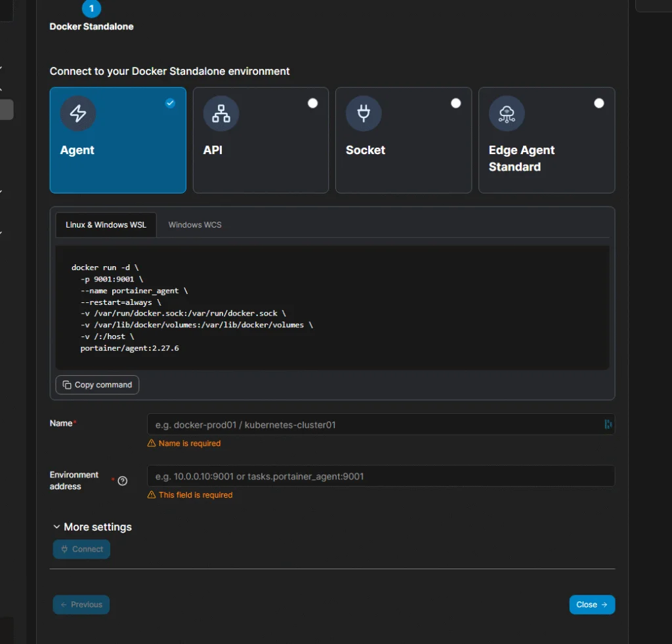Click the Socket plug icon
672x644 pixels.
pyautogui.click(x=364, y=113)
